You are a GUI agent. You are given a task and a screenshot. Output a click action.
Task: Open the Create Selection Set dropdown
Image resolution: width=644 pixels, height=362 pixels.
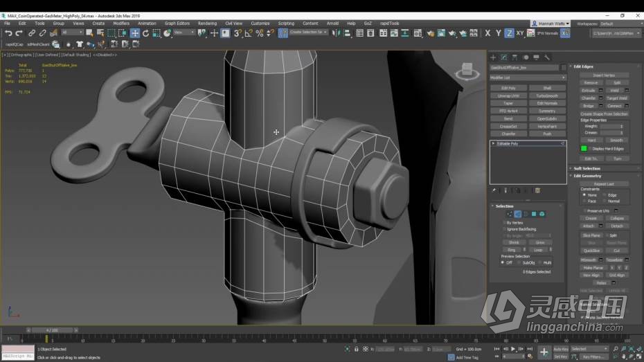coord(308,33)
